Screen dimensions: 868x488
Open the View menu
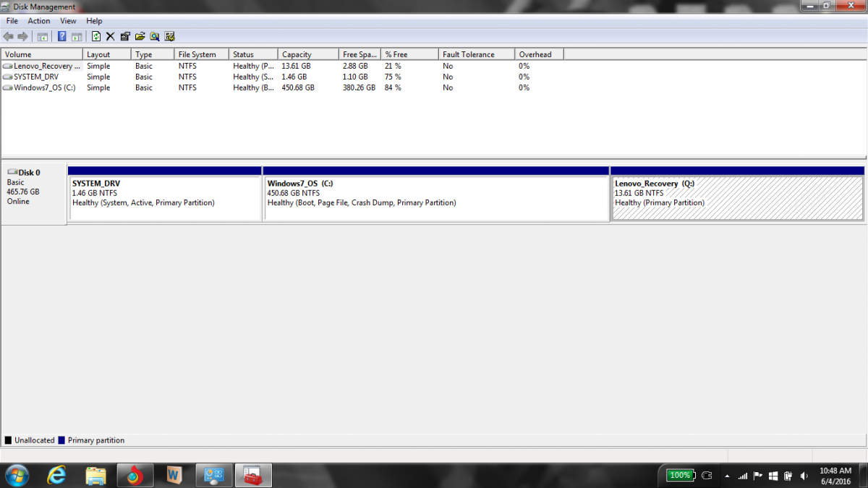click(68, 21)
